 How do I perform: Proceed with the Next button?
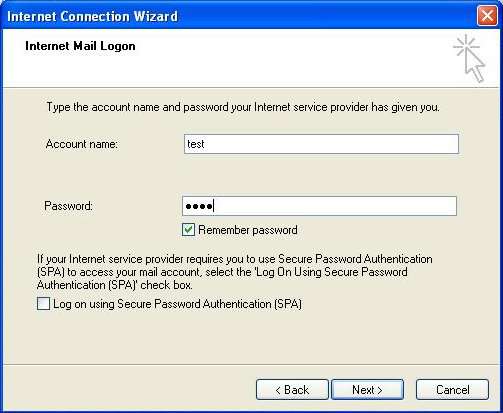[x=367, y=389]
